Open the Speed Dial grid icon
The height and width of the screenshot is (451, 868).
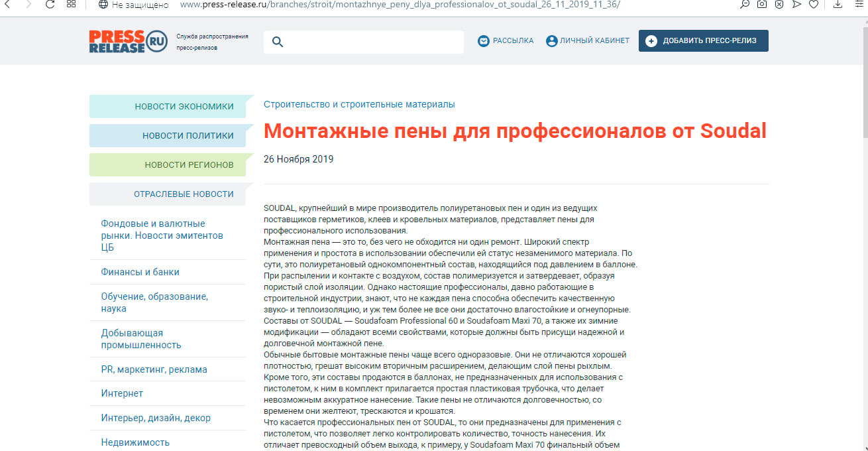(x=72, y=5)
